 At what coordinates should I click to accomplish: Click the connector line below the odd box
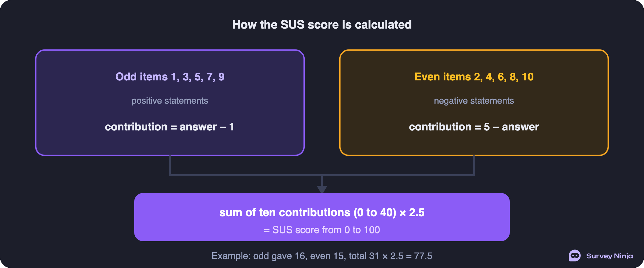(x=170, y=165)
